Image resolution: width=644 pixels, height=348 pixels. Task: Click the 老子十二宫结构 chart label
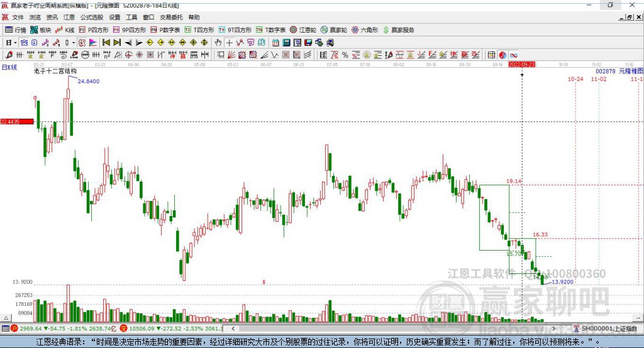pos(55,71)
